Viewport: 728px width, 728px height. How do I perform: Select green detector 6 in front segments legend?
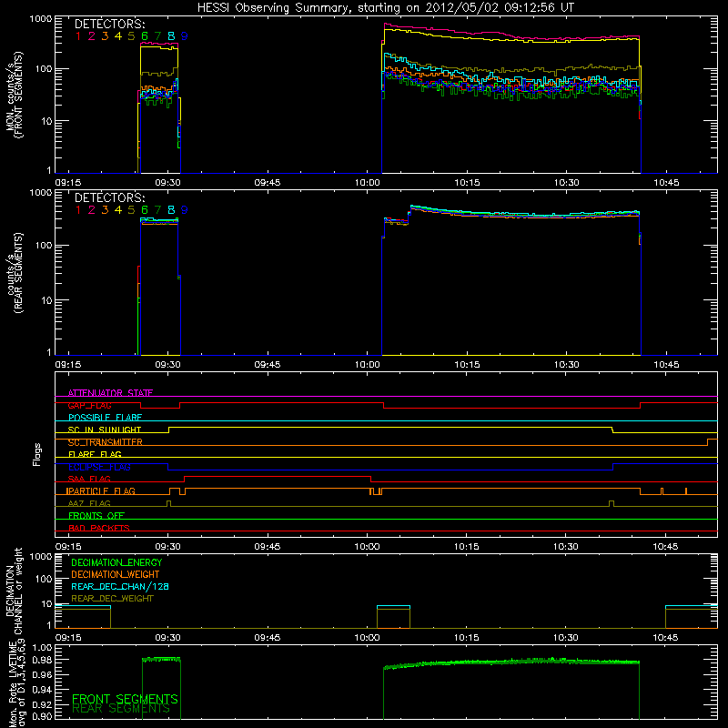click(x=145, y=36)
